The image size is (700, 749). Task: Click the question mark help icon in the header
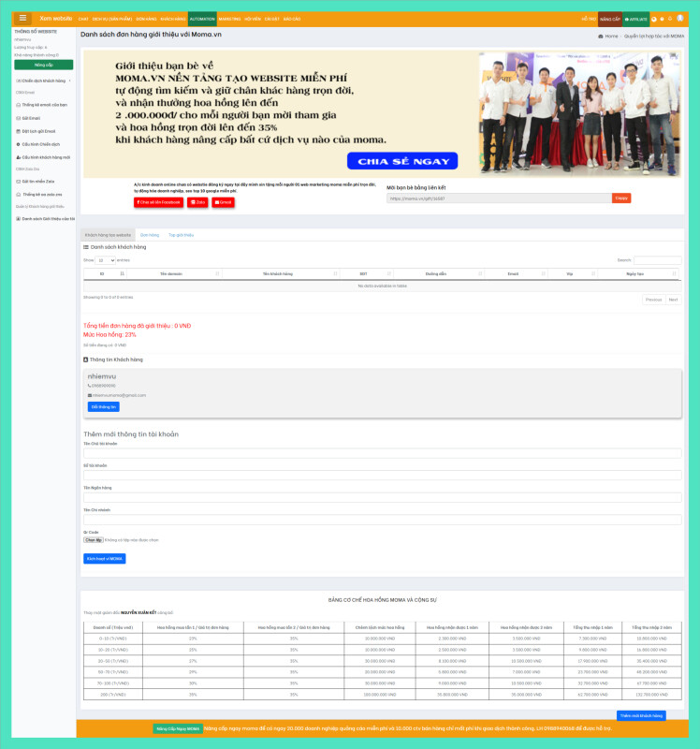coord(662,19)
